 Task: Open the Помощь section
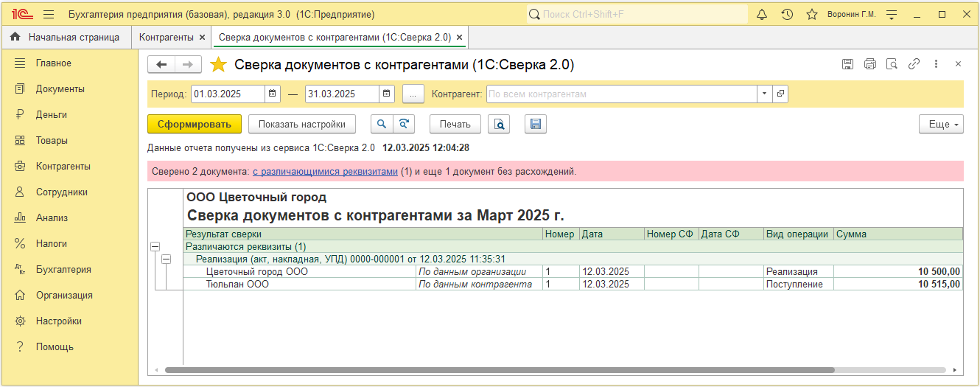tap(69, 346)
